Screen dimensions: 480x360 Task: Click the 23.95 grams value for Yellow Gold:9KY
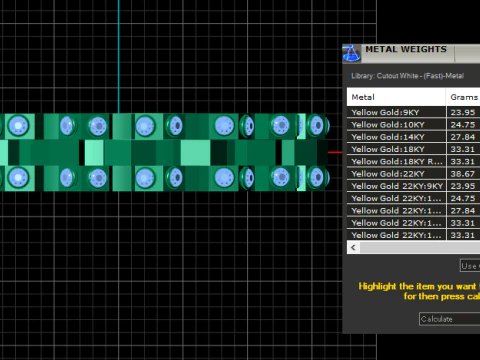(x=463, y=112)
